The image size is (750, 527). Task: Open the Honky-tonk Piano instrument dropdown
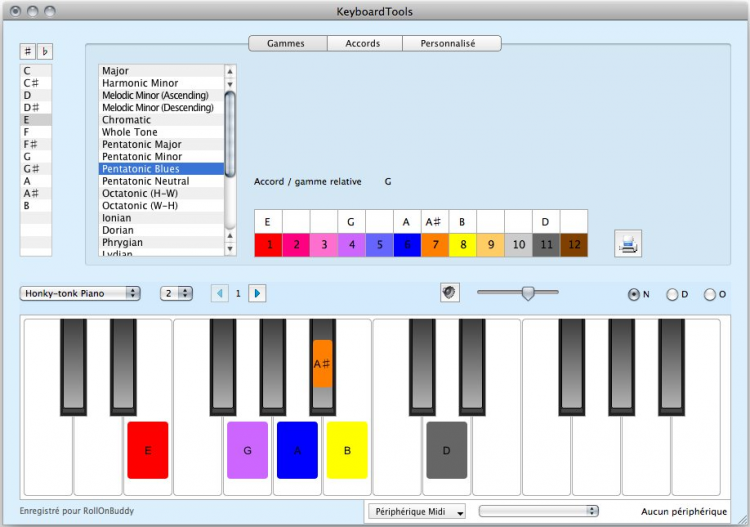79,293
